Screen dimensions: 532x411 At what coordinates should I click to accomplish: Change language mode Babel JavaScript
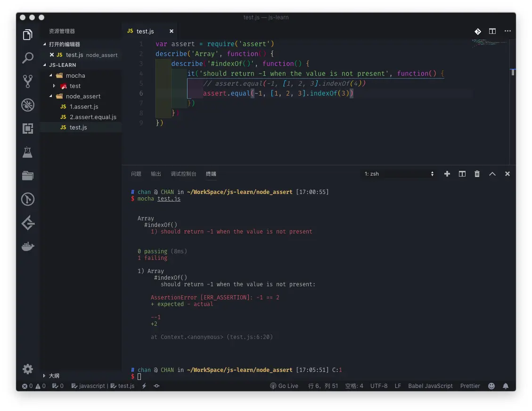click(x=430, y=386)
